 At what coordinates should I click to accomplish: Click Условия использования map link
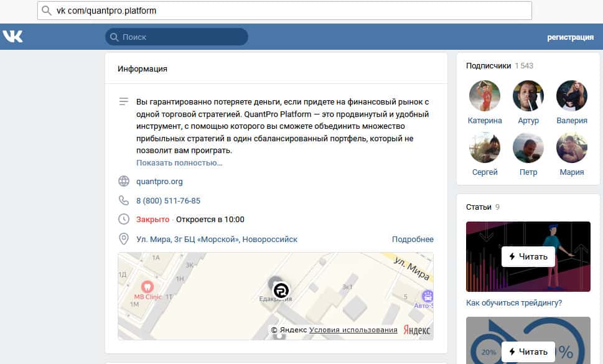tap(353, 330)
